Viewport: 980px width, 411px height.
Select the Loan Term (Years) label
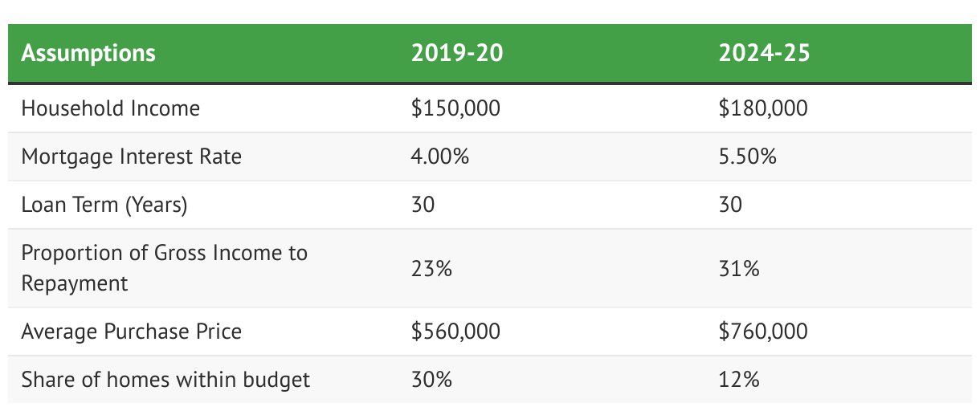point(104,205)
